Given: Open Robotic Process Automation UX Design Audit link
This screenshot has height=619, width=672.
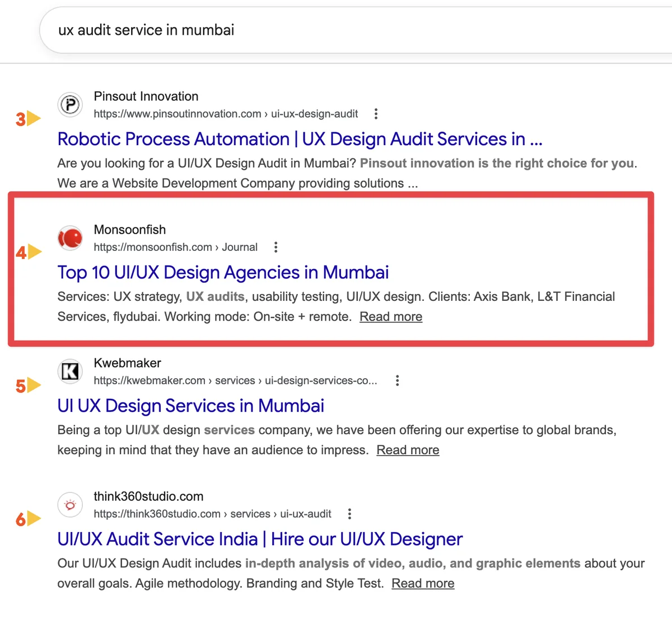Looking at the screenshot, I should coord(300,139).
